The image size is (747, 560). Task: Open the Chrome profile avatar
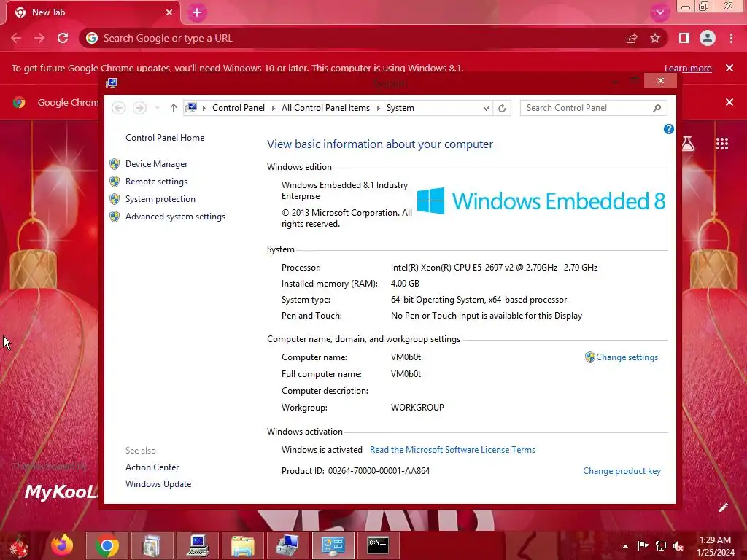pyautogui.click(x=708, y=38)
